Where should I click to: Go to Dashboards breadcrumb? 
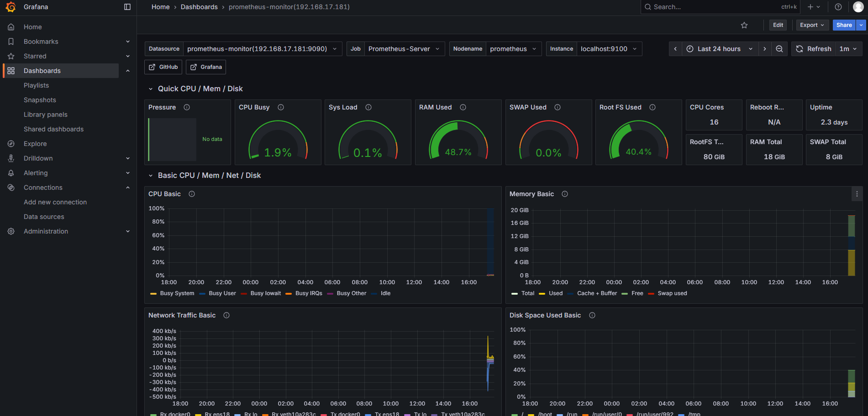[199, 7]
